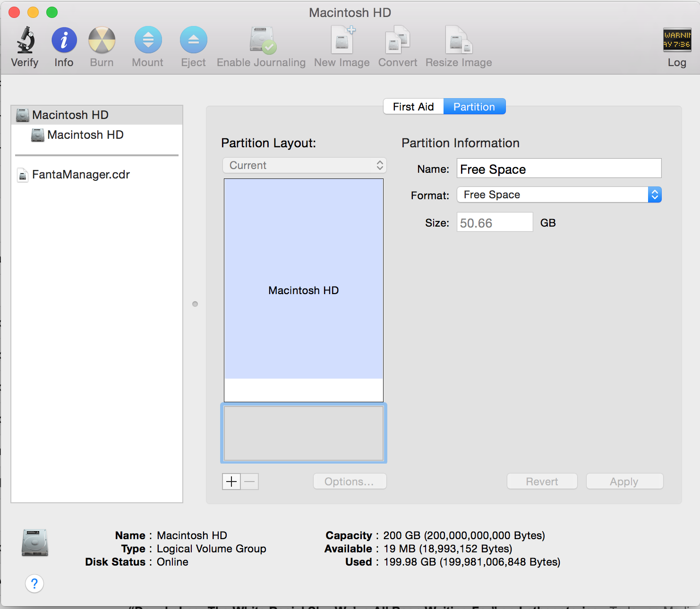Open the Log viewer icon
The height and width of the screenshot is (609, 700).
[x=676, y=40]
